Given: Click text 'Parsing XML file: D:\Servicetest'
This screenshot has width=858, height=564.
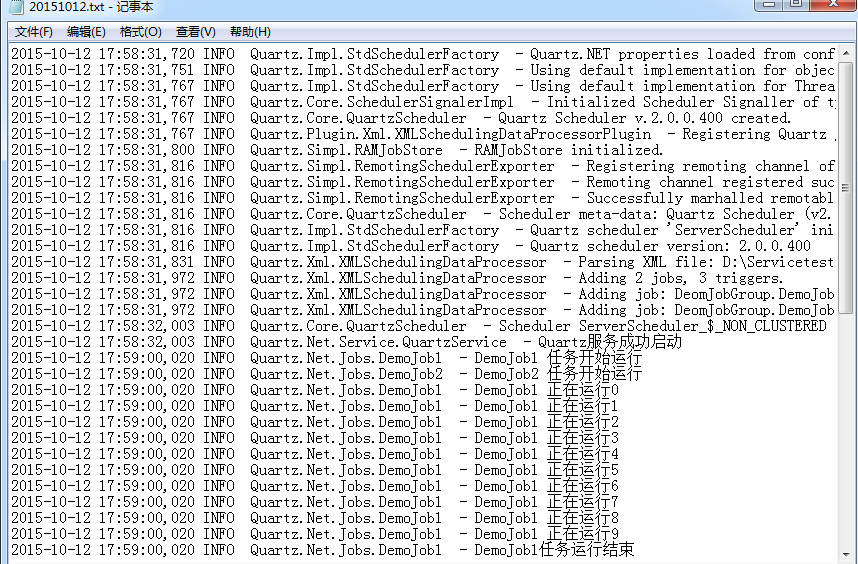Looking at the screenshot, I should (706, 262).
